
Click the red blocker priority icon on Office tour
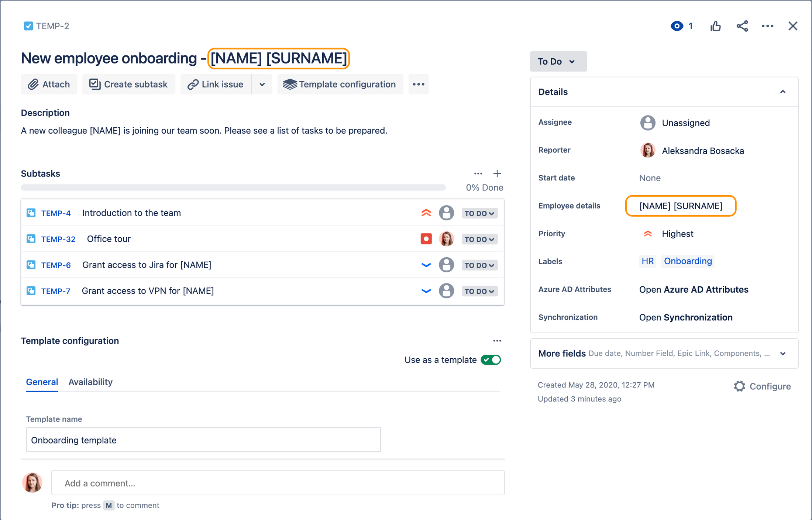click(426, 239)
